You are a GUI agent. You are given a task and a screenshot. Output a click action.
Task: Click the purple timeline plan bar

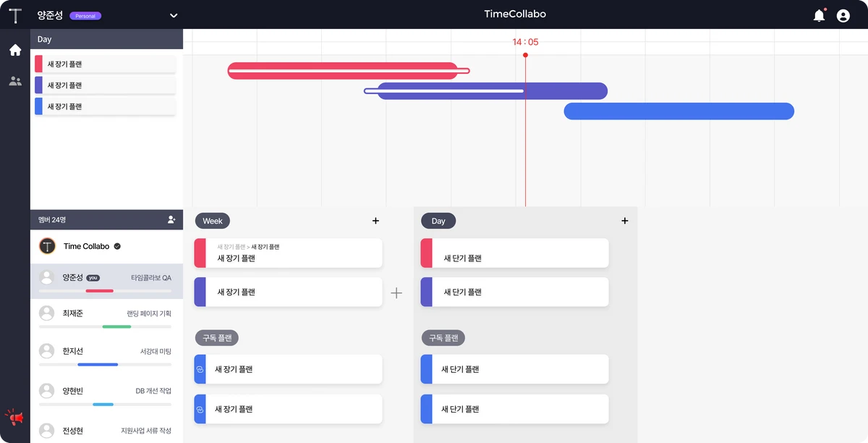492,90
